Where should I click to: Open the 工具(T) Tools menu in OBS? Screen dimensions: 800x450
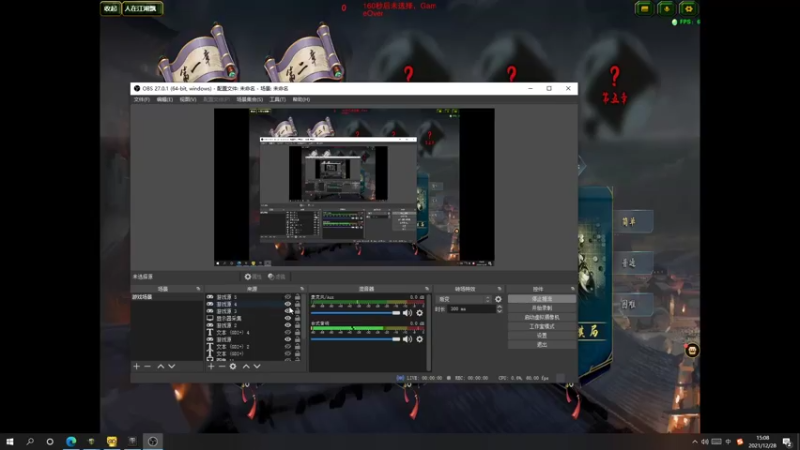[278, 99]
